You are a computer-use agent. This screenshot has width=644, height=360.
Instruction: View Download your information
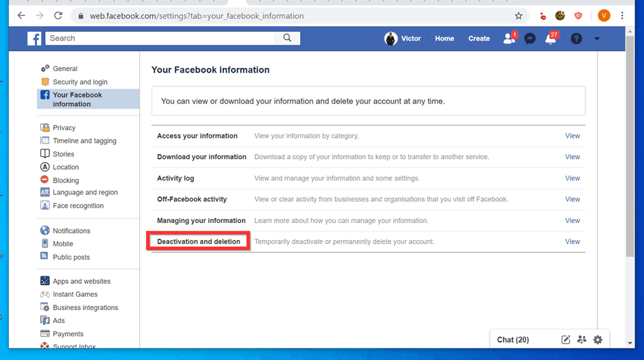click(x=572, y=157)
